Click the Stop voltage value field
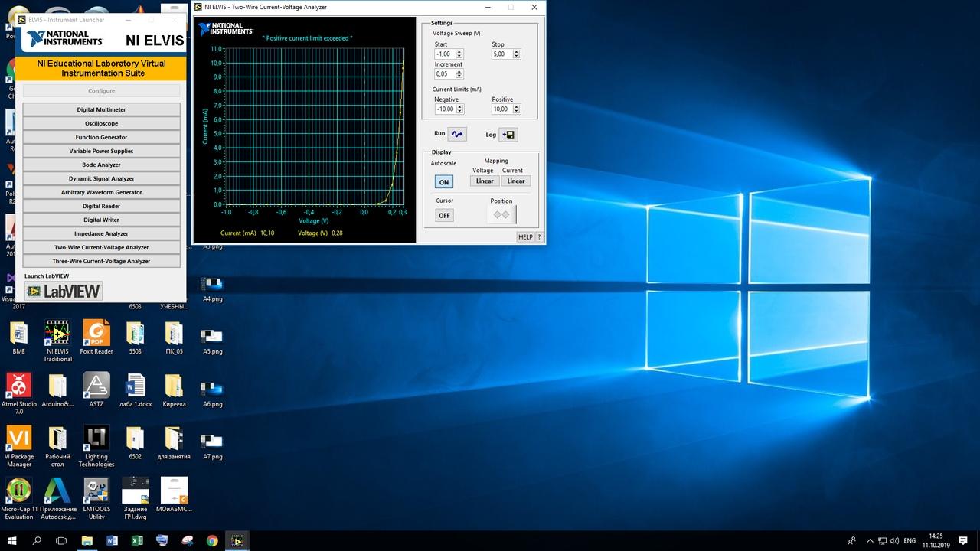Image resolution: width=980 pixels, height=551 pixels. pos(501,54)
